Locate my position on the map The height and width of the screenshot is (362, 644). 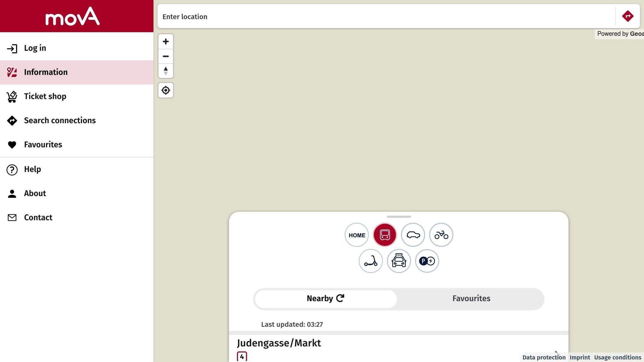(166, 90)
